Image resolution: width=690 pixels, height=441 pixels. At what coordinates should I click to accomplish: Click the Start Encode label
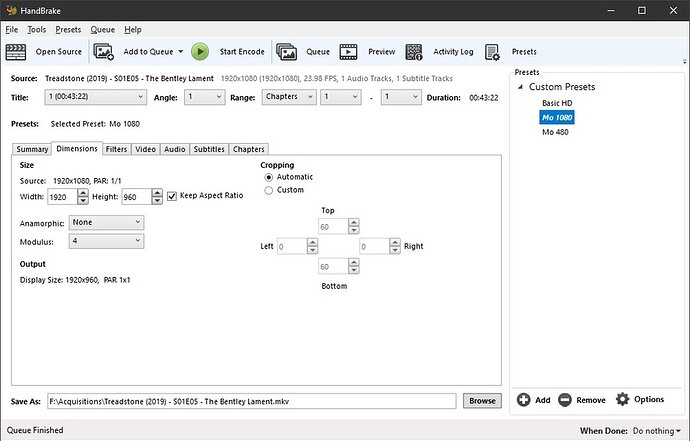click(x=242, y=51)
